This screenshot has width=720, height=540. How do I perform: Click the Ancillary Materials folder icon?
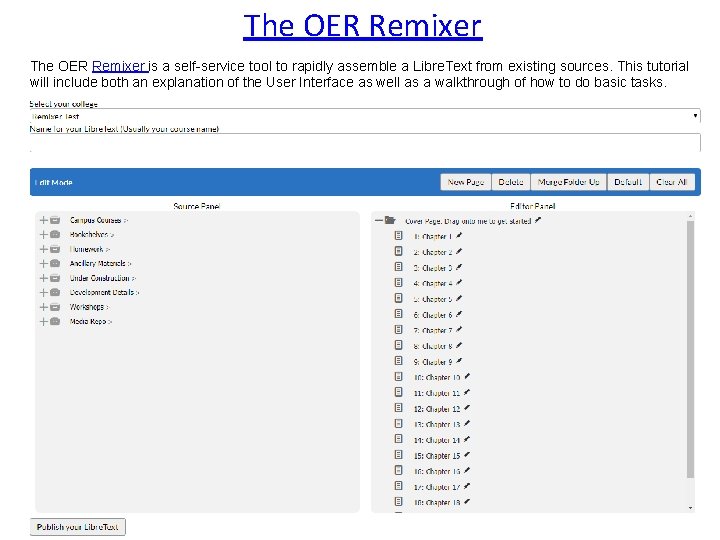click(x=55, y=264)
